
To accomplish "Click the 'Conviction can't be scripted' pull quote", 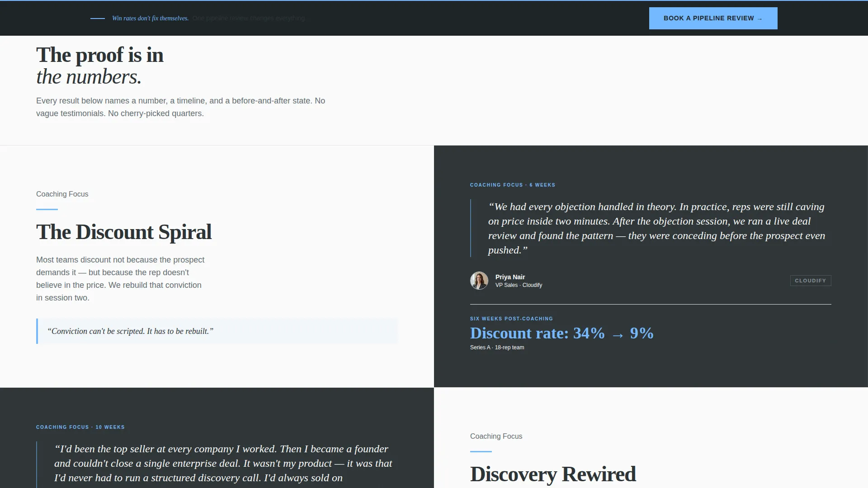I will (217, 331).
